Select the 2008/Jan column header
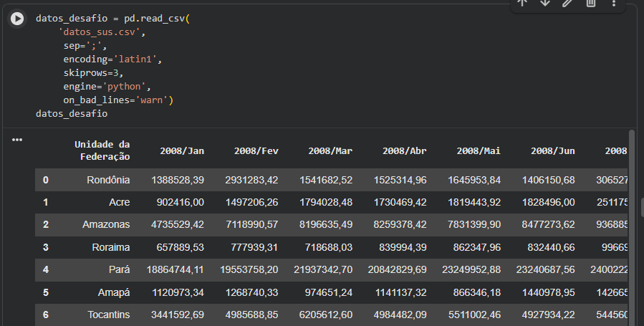Screen dimensions: 644x326 point(183,151)
